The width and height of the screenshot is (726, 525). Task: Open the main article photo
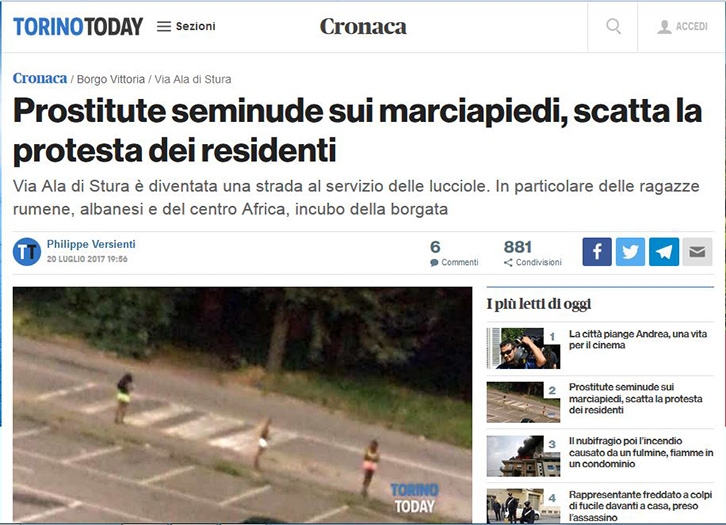click(243, 405)
